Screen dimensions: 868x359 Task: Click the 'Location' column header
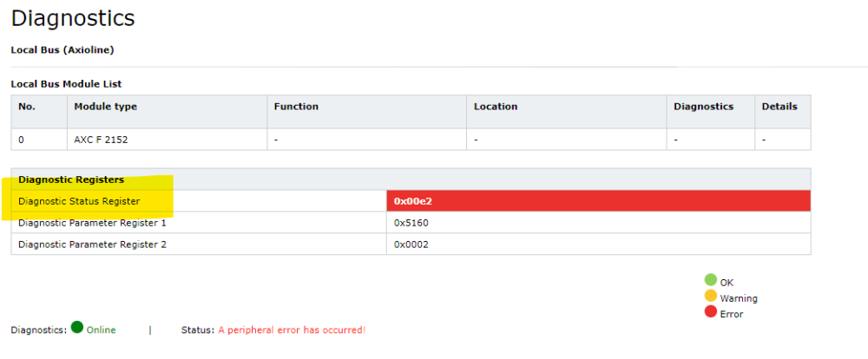(496, 107)
